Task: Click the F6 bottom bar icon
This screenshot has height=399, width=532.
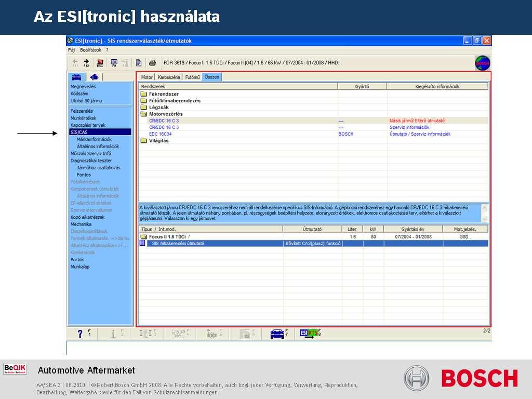Action: click(245, 334)
